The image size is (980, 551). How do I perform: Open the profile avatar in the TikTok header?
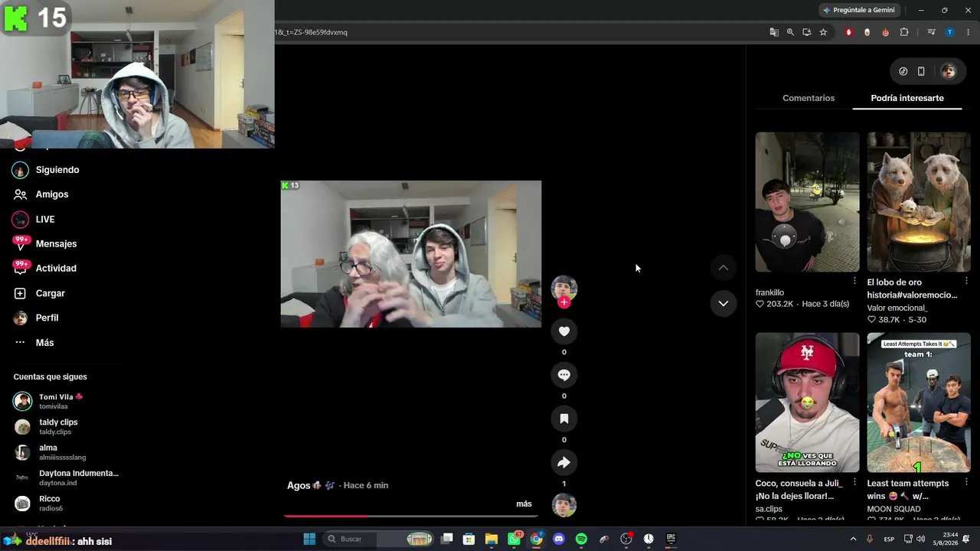click(x=949, y=71)
